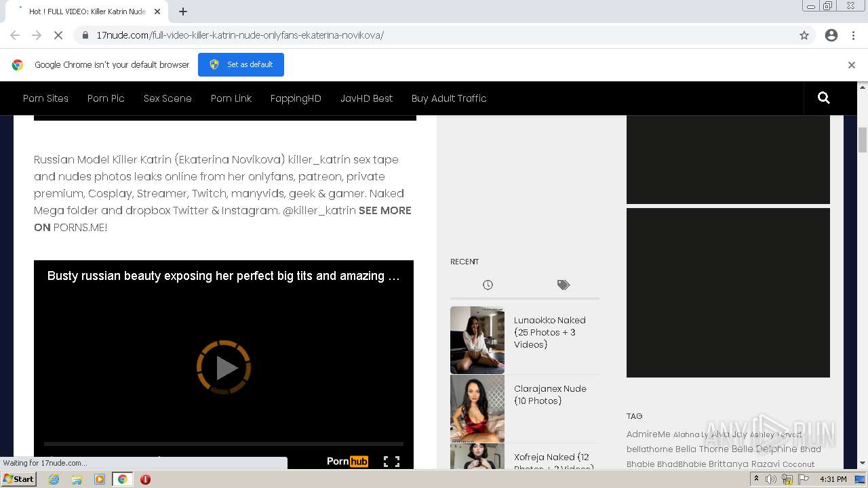Open File Explorer from the taskbar
Image resolution: width=868 pixels, height=488 pixels.
[x=77, y=479]
